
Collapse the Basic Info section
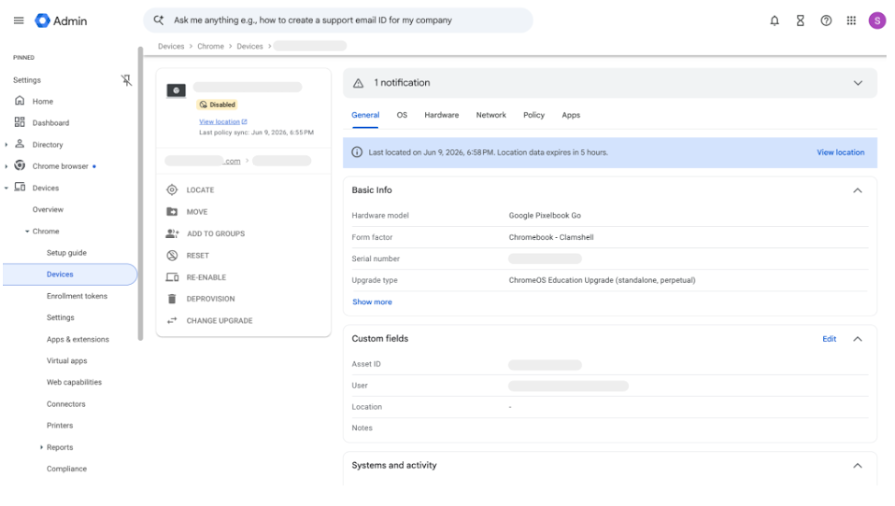(857, 190)
